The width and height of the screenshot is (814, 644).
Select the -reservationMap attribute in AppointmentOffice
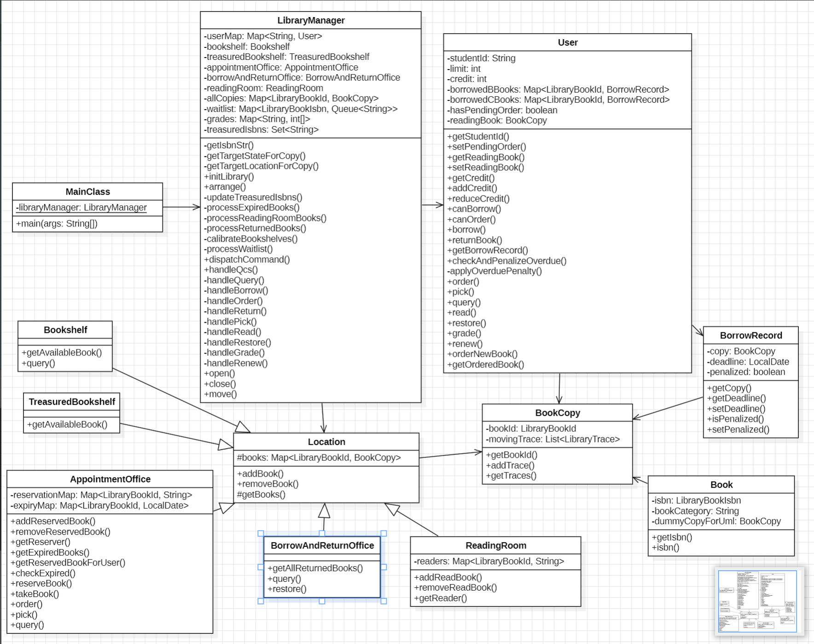[x=101, y=494]
